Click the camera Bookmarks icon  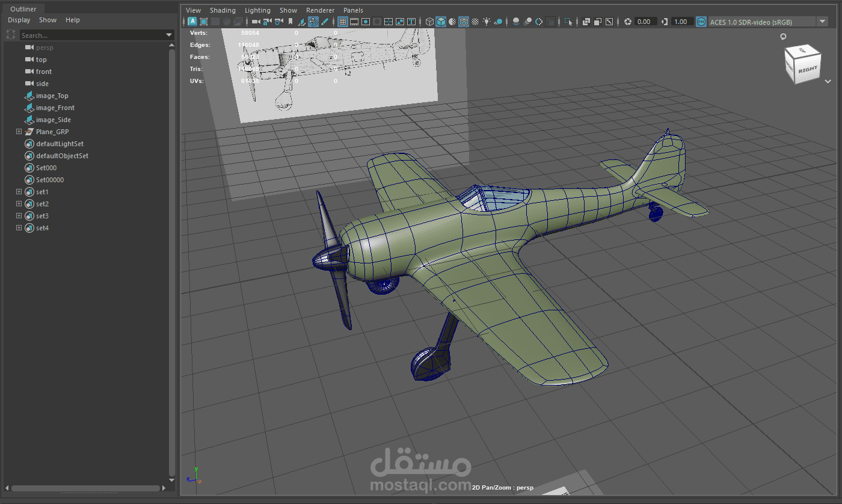(290, 22)
